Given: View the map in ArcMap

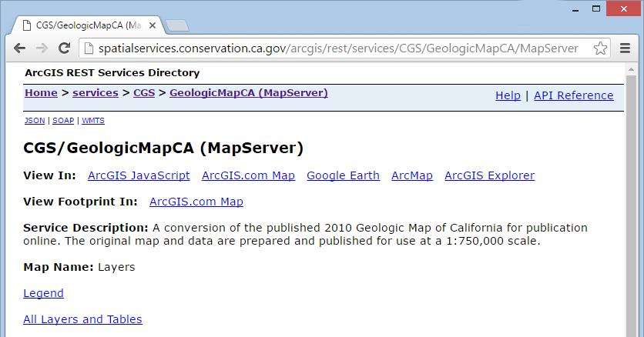Looking at the screenshot, I should tap(412, 175).
